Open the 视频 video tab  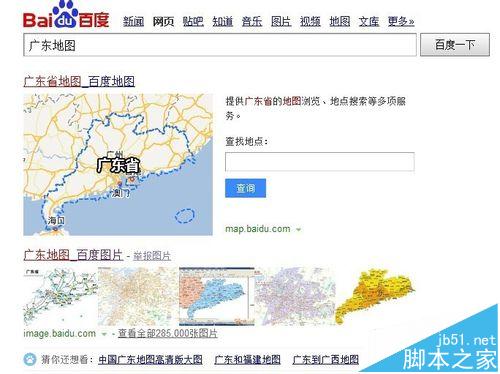[x=310, y=22]
